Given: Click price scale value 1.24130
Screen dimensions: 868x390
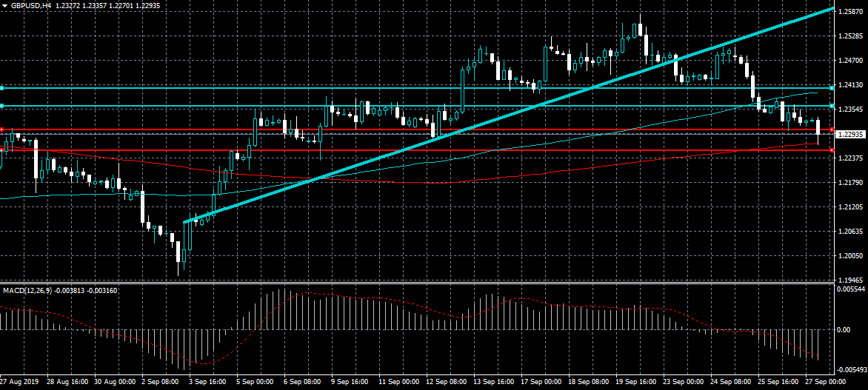Looking at the screenshot, I should coord(852,84).
